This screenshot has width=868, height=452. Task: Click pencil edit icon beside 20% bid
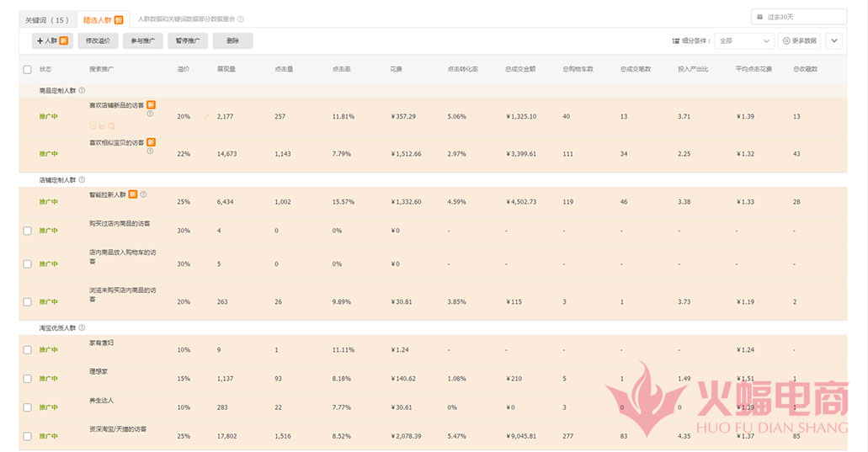(x=205, y=117)
